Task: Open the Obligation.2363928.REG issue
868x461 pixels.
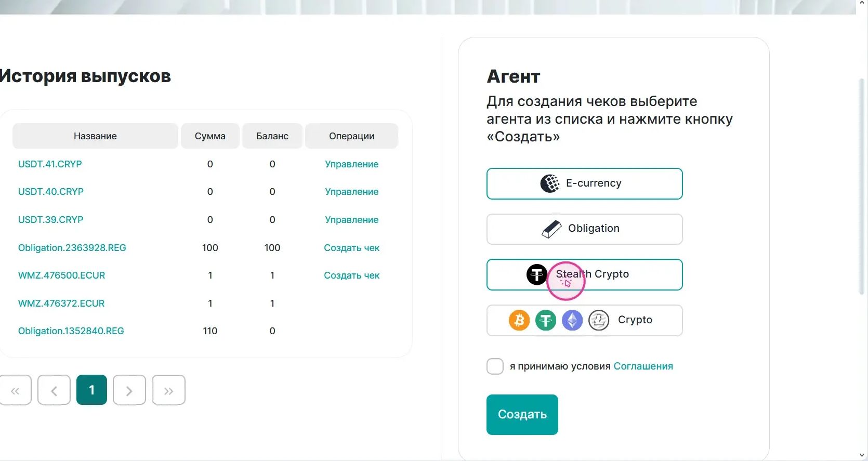Action: [x=72, y=248]
